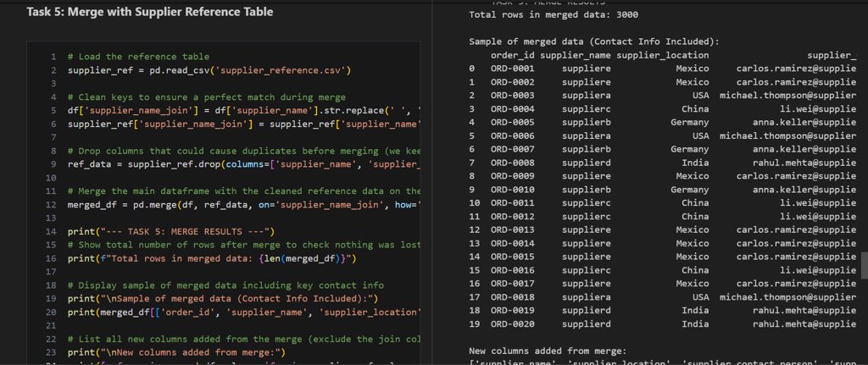Image resolution: width=868 pixels, height=365 pixels.
Task: Click 'Mexico' in the ORD-0009 row
Action: [x=693, y=176]
